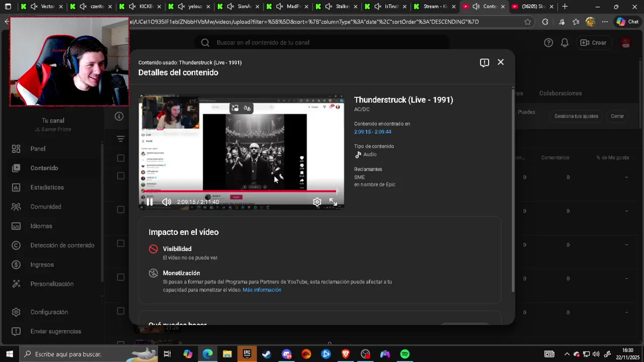The width and height of the screenshot is (644, 362).
Task: Click the Estadísticas bar chart icon
Action: pyautogui.click(x=16, y=188)
